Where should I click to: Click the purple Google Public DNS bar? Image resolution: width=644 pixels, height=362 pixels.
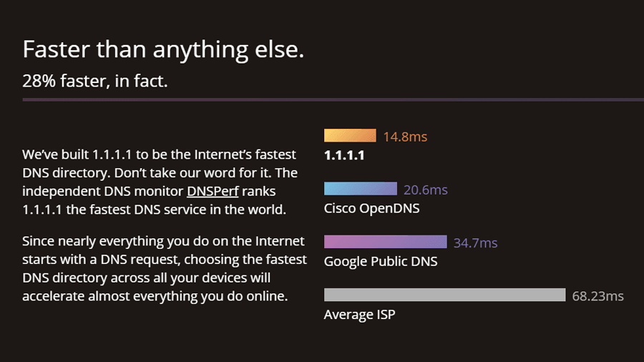click(385, 242)
